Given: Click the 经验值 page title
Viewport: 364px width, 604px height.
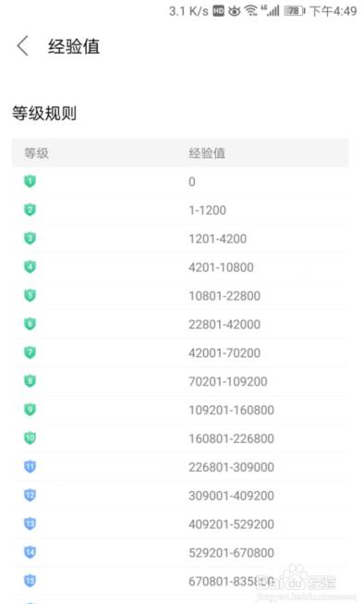Looking at the screenshot, I should (74, 46).
